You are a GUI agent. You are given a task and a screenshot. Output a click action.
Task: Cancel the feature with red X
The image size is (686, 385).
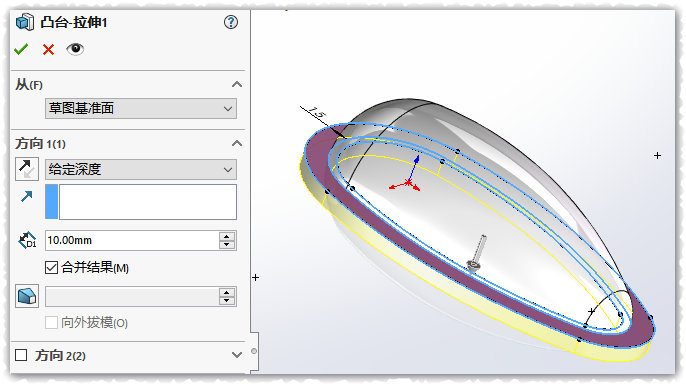point(48,49)
